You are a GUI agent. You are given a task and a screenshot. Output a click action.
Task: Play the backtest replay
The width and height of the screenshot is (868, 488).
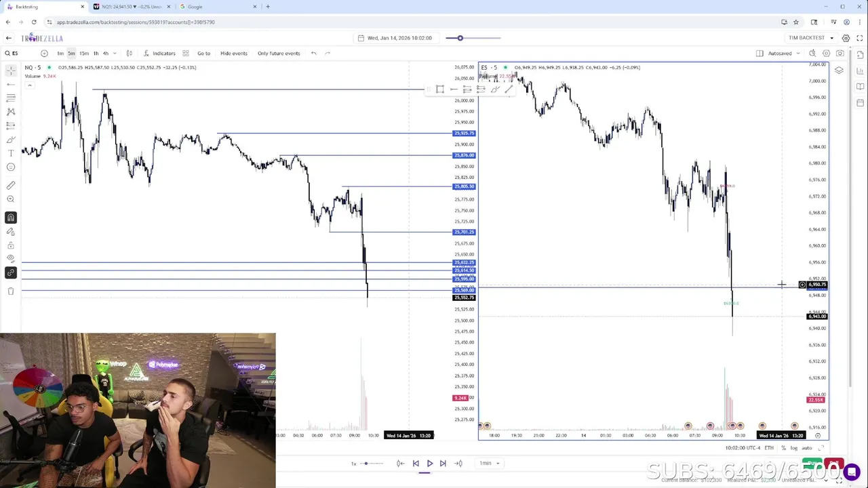click(x=429, y=464)
